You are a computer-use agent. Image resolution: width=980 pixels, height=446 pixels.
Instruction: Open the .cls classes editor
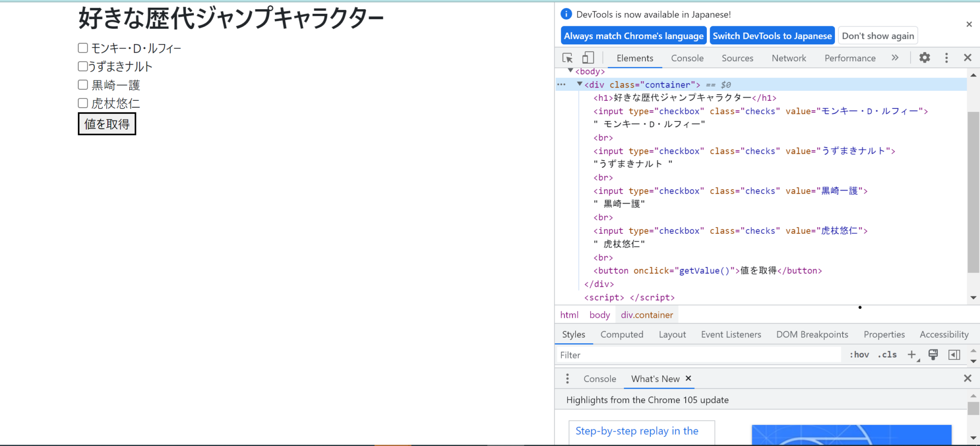tap(888, 354)
